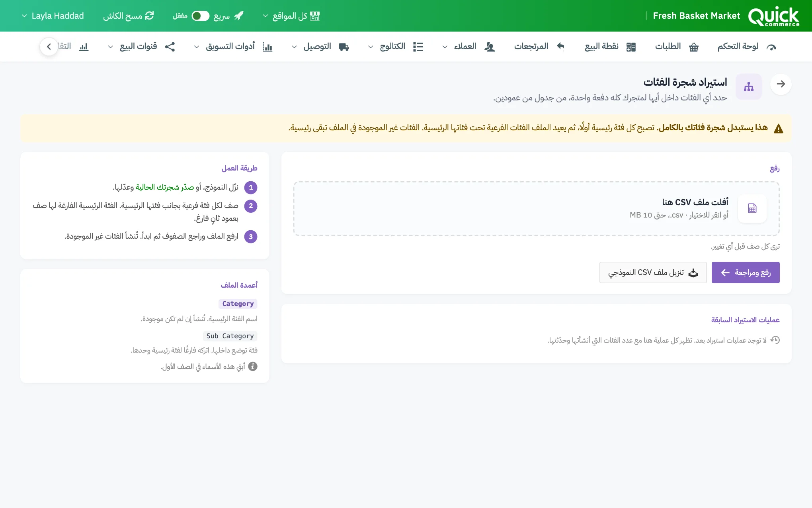Click the CSV file drop area
Image resolution: width=812 pixels, height=508 pixels.
tap(536, 209)
